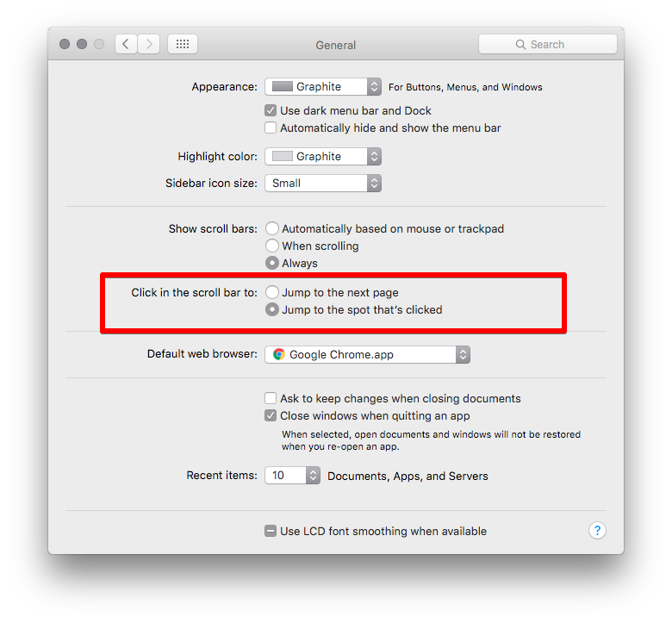The width and height of the screenshot is (672, 623).
Task: Enable Ask to keep changes when closing documents
Action: (x=271, y=398)
